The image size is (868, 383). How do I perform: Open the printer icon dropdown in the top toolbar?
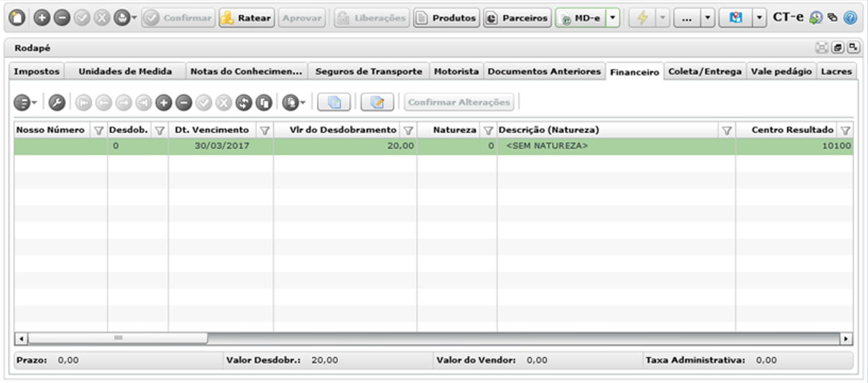coord(125,18)
